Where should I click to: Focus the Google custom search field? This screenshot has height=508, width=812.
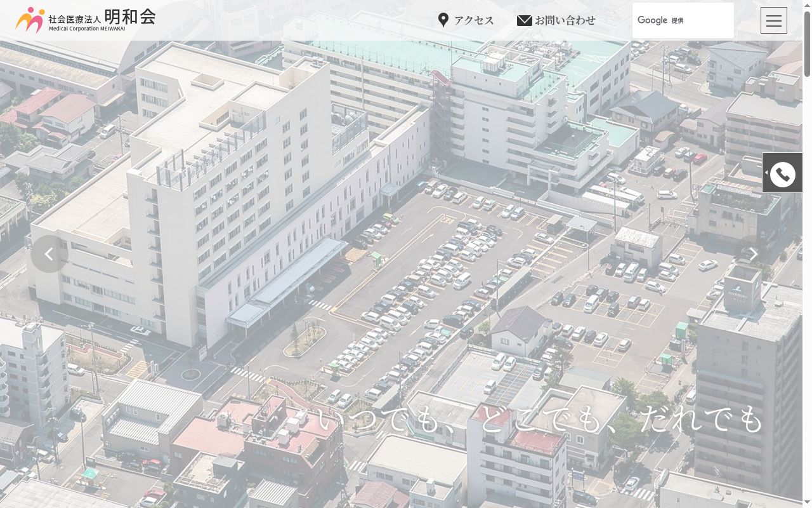[683, 20]
